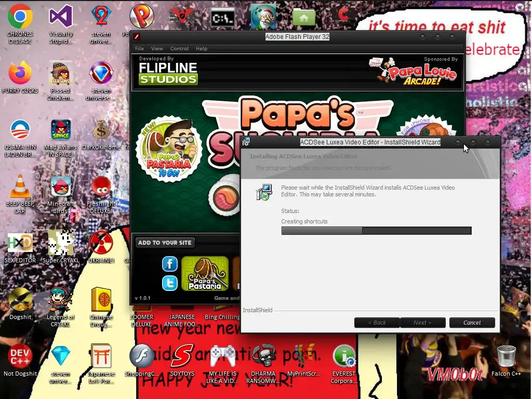Open Japanese Loli Por torii gate icon
This screenshot has height=399, width=532.
(x=101, y=355)
